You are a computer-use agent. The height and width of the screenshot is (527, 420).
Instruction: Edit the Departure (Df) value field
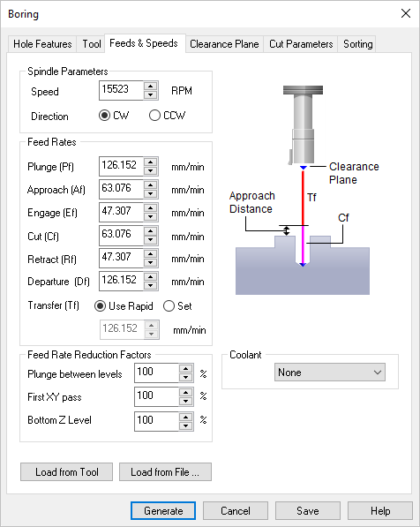click(x=121, y=281)
